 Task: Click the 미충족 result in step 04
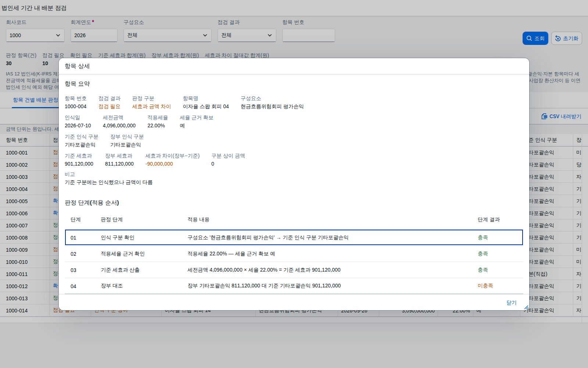pos(485,286)
